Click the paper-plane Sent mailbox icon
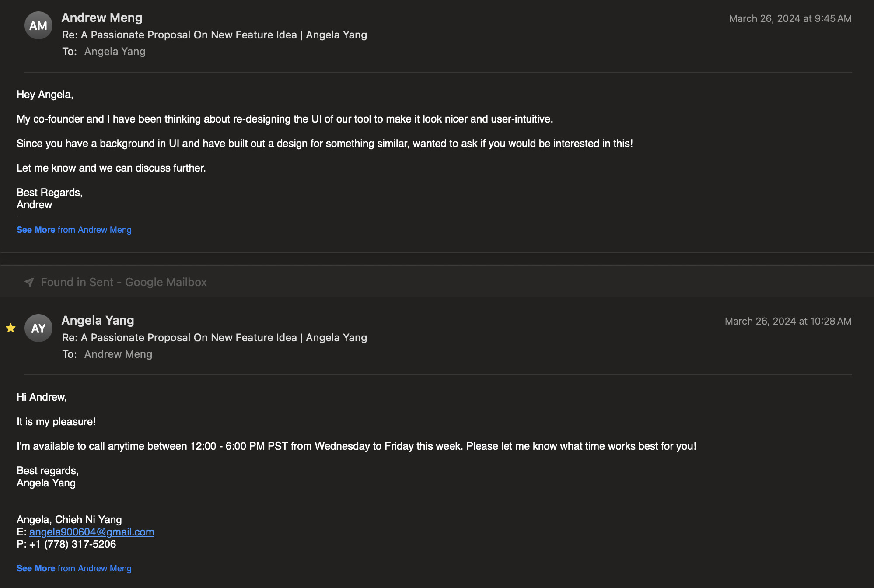This screenshot has width=874, height=588. [x=29, y=282]
